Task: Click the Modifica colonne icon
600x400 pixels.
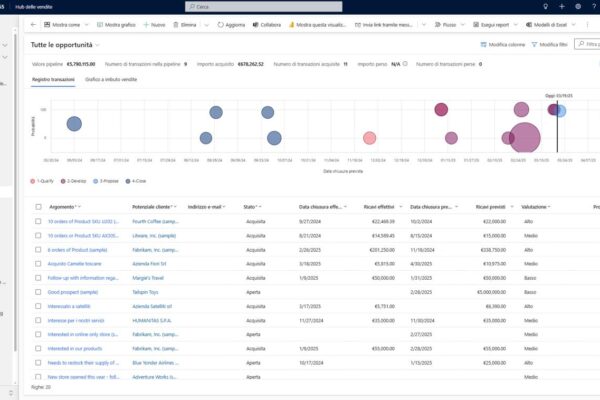Action: pos(483,45)
